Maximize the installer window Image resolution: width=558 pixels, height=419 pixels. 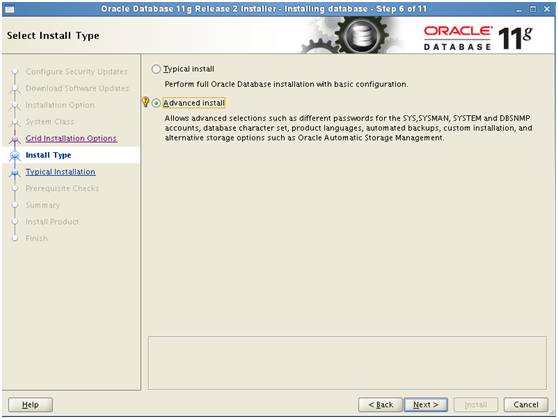coord(533,9)
